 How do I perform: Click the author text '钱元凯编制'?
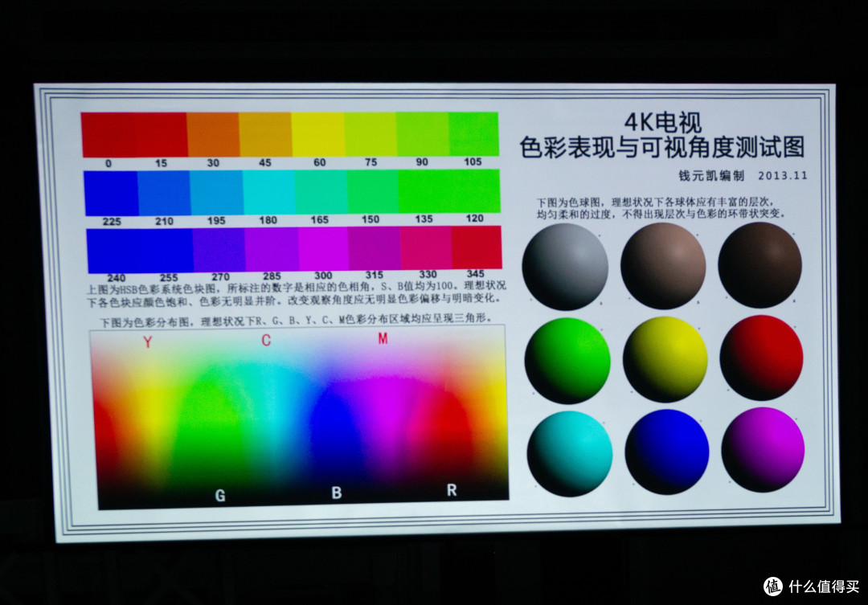tap(711, 176)
